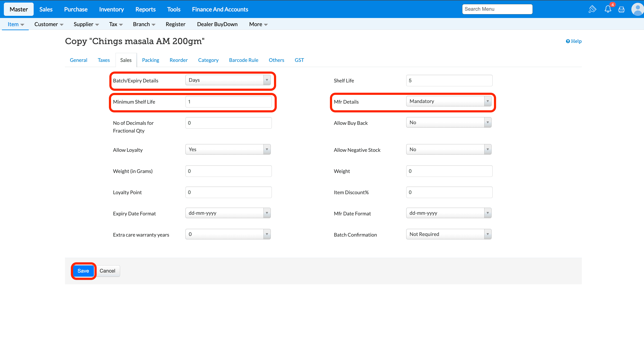Screen dimensions: 644x346
Task: Expand the Item menu arrow
Action: (22, 24)
